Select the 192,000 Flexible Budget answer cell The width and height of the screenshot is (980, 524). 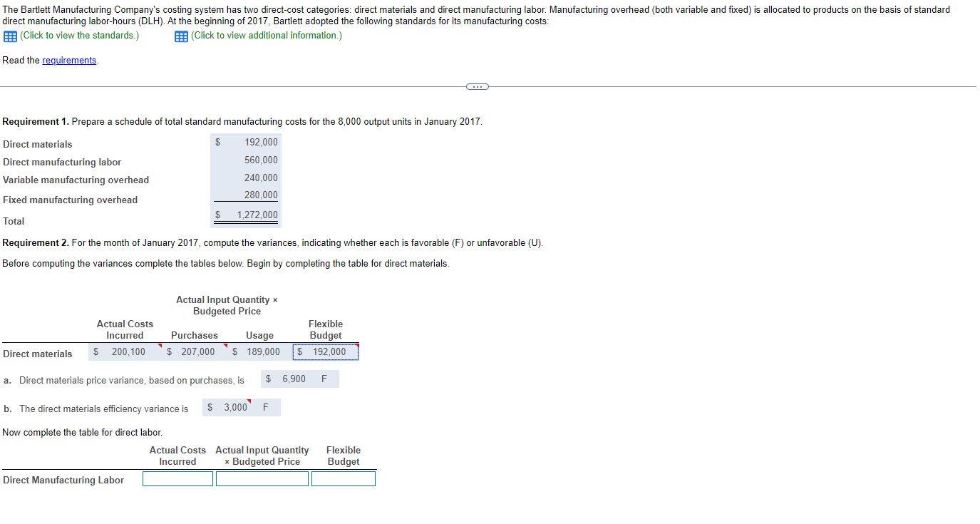coord(324,352)
